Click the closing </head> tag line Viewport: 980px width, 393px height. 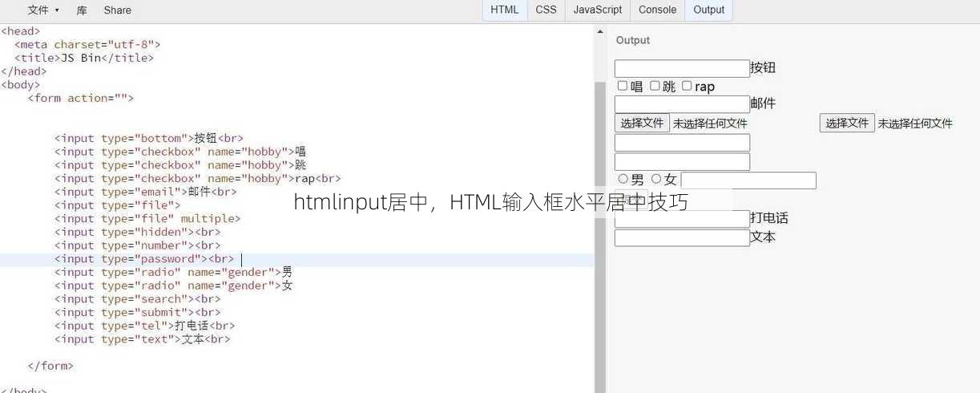24,71
